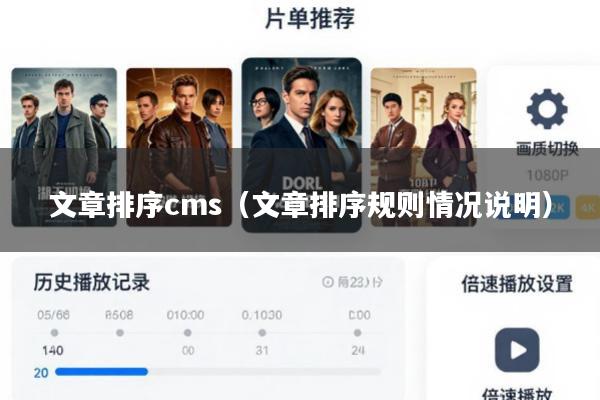Select the 0.1030 history timeline dot

[262, 333]
